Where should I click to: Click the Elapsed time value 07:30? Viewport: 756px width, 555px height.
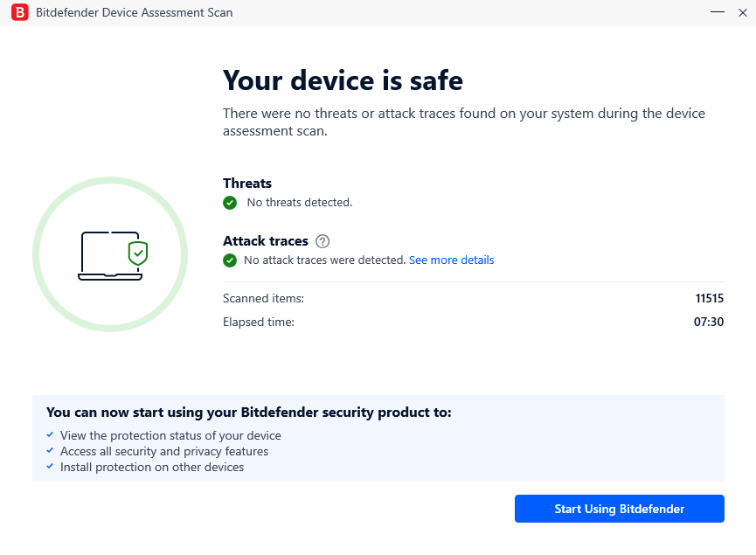pos(709,323)
